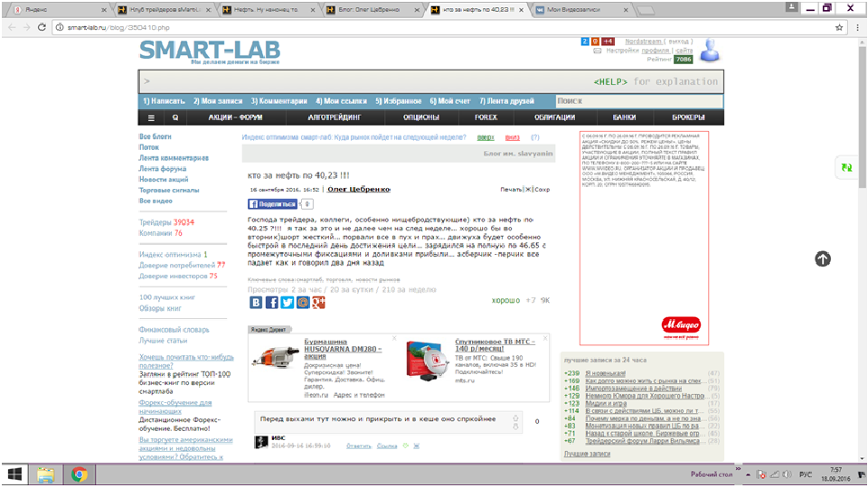Share the post via the Twitter icon
This screenshot has height=488, width=868.
click(287, 303)
